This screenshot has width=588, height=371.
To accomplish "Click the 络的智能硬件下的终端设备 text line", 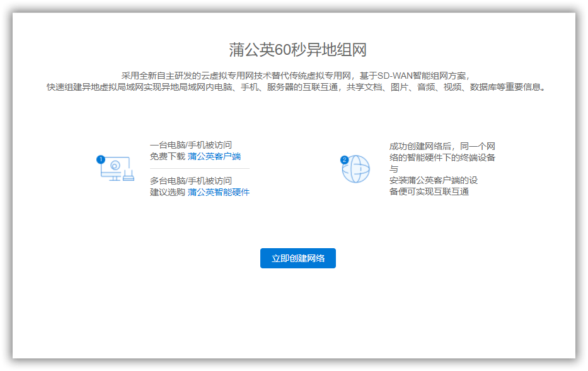I will [x=442, y=157].
